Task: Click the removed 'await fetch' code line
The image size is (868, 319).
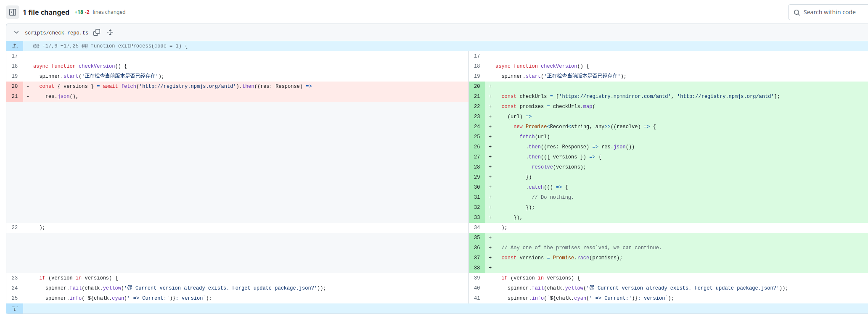Action: (246, 86)
